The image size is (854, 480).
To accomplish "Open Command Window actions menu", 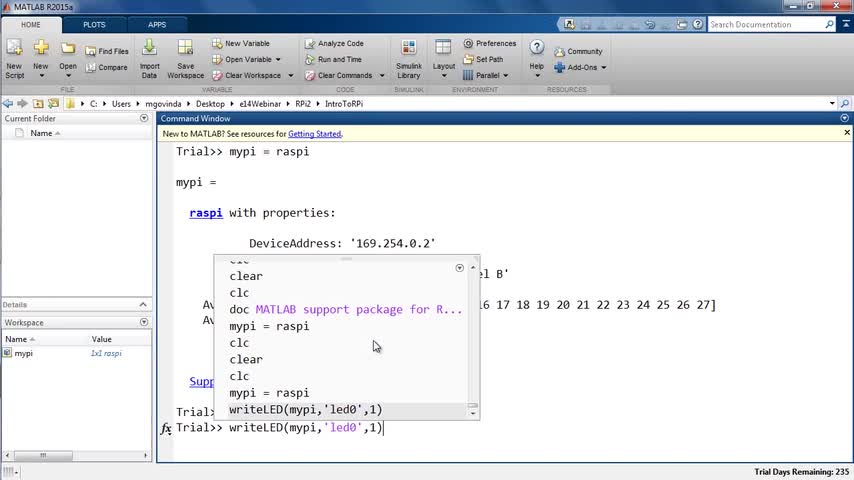I will [845, 118].
